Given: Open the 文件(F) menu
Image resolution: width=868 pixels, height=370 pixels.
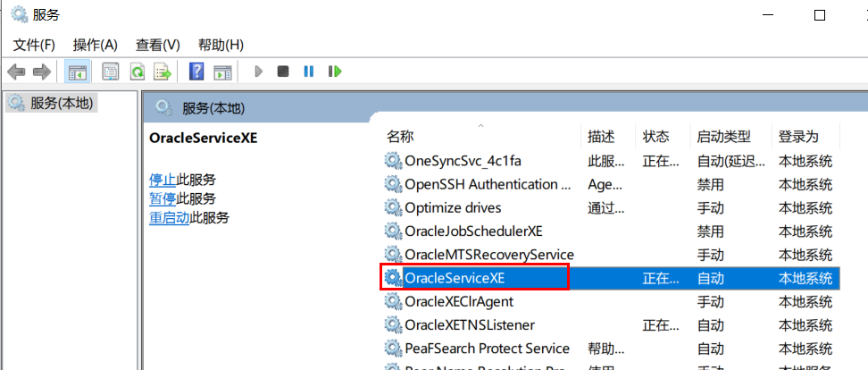Looking at the screenshot, I should (x=34, y=45).
